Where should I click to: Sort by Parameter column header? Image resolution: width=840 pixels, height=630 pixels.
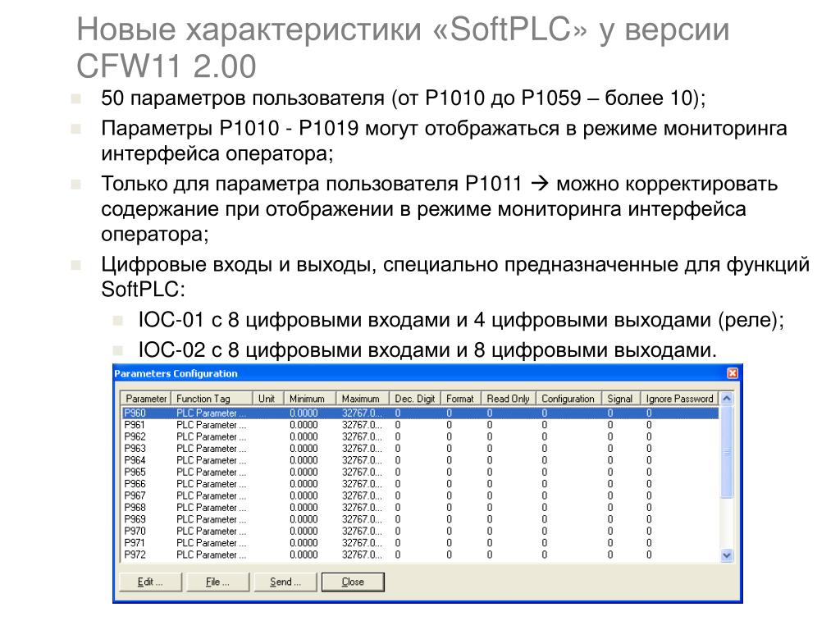(x=146, y=399)
